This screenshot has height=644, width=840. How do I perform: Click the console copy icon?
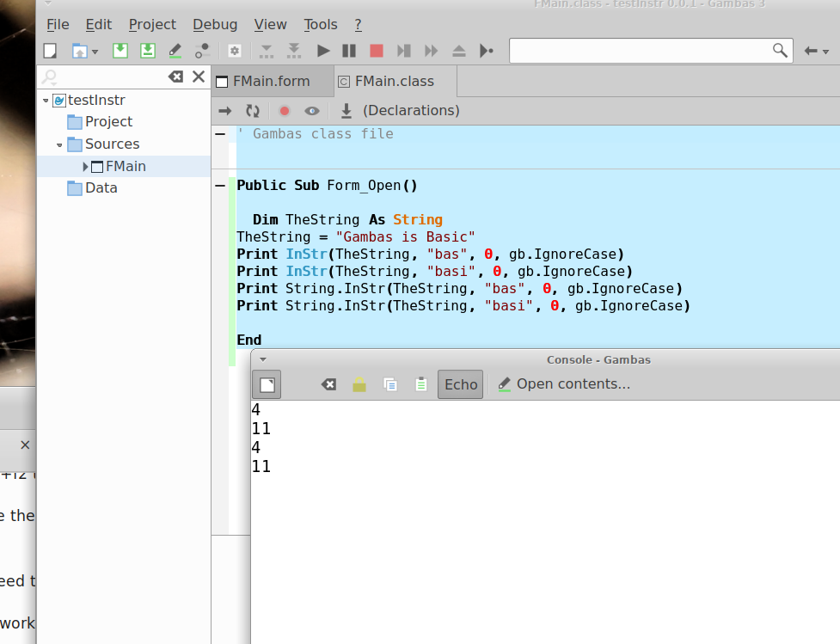(390, 384)
